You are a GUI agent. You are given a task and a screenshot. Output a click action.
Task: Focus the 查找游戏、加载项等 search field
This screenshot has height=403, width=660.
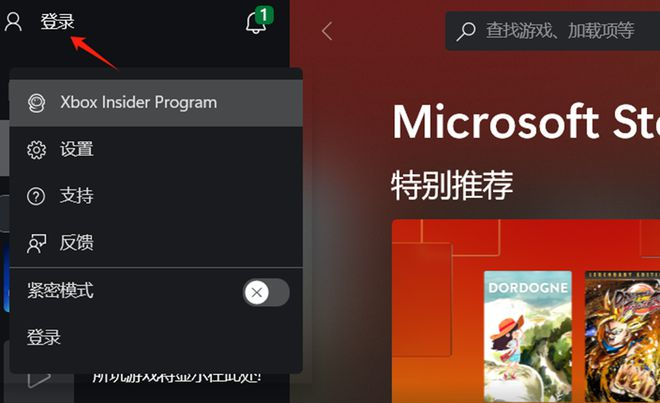(x=553, y=31)
